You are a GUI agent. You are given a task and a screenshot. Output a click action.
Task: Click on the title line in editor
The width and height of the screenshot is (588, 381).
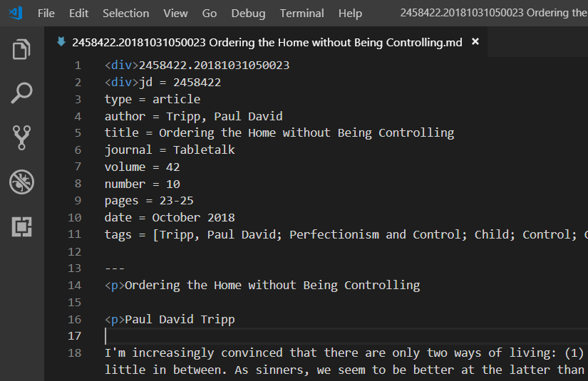click(x=279, y=133)
